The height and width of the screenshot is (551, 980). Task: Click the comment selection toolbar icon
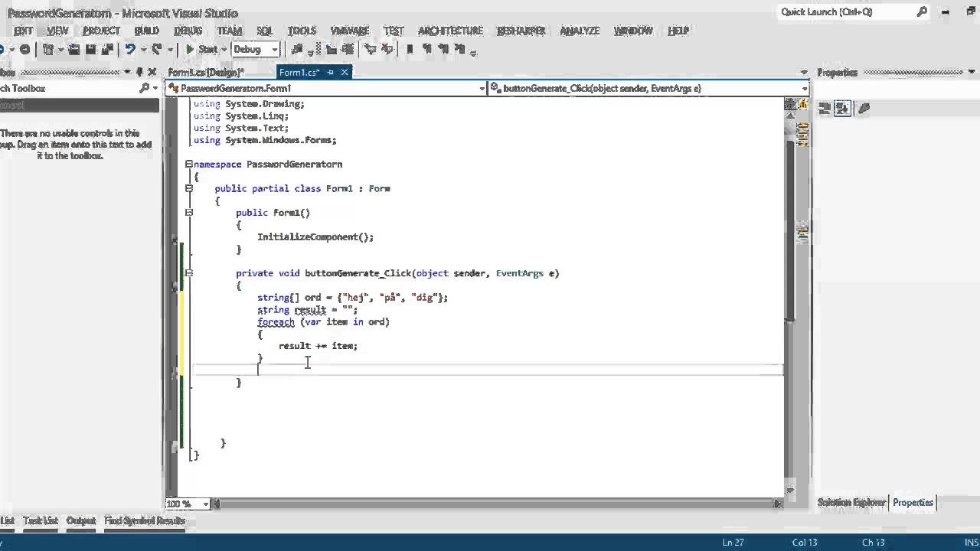(x=371, y=49)
